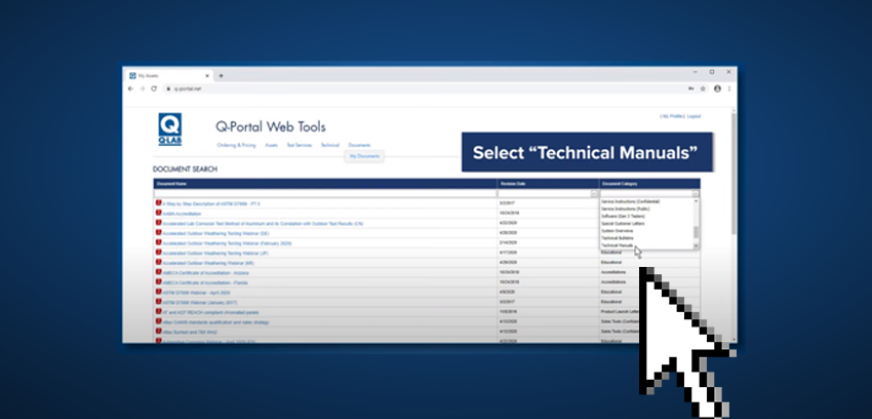Click PDF icon for AT and AGT REACH panels
The image size is (872, 419).
158,312
